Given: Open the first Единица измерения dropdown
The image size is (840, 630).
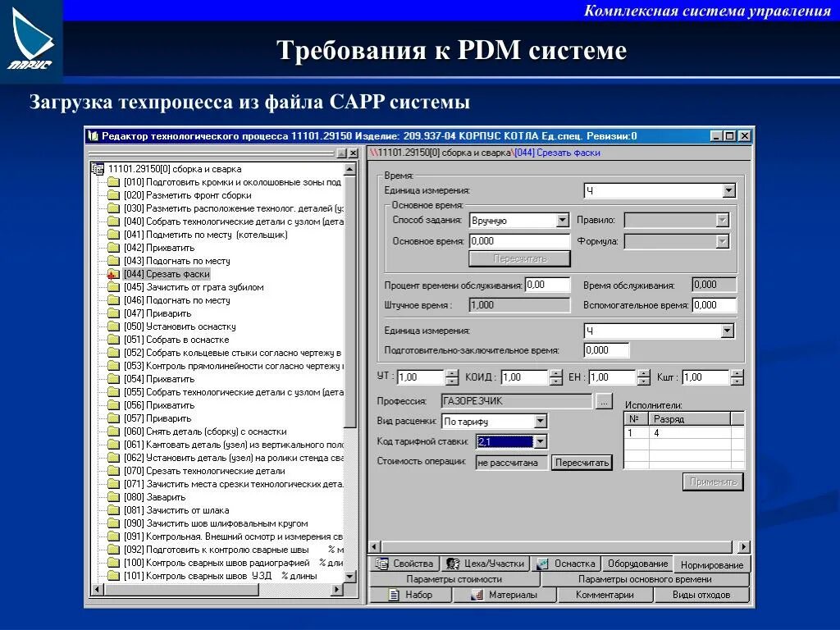Looking at the screenshot, I should click(x=728, y=190).
